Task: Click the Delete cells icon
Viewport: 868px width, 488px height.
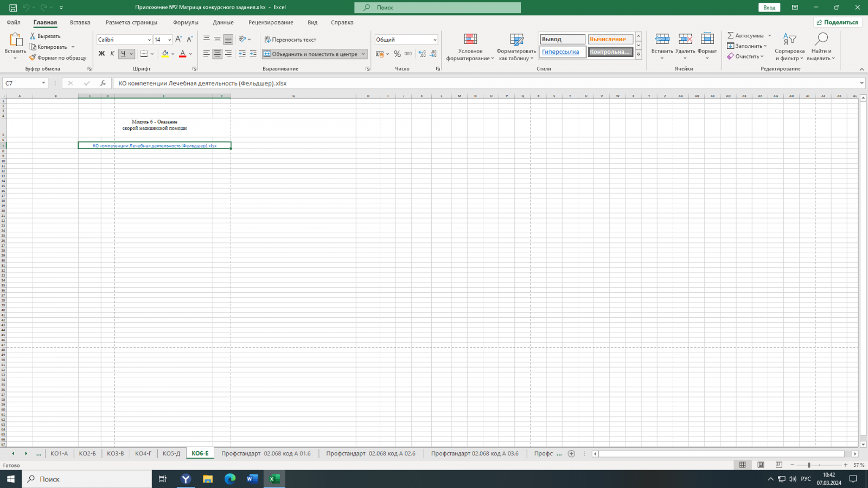Action: [x=685, y=40]
